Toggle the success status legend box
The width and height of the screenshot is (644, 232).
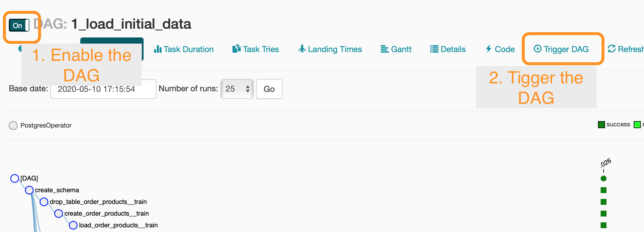click(602, 124)
